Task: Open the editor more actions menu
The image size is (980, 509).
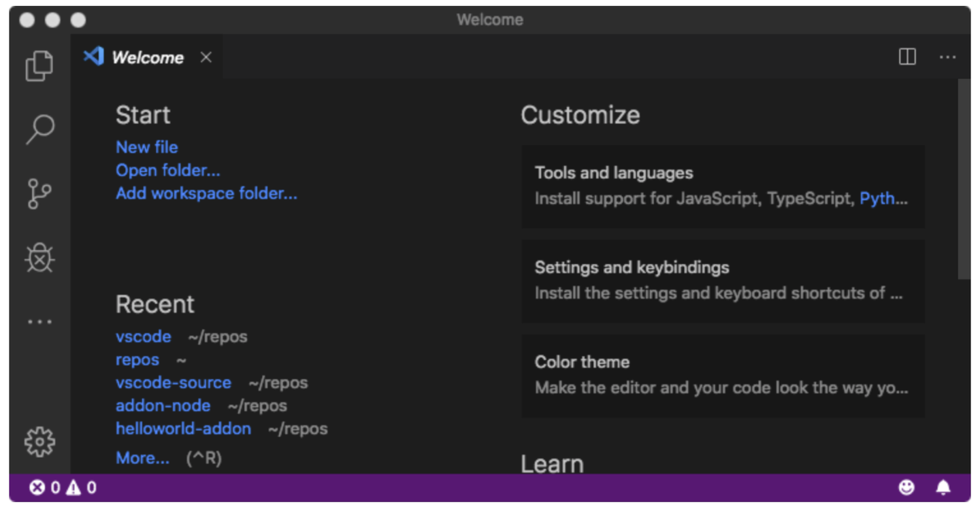Action: click(947, 57)
